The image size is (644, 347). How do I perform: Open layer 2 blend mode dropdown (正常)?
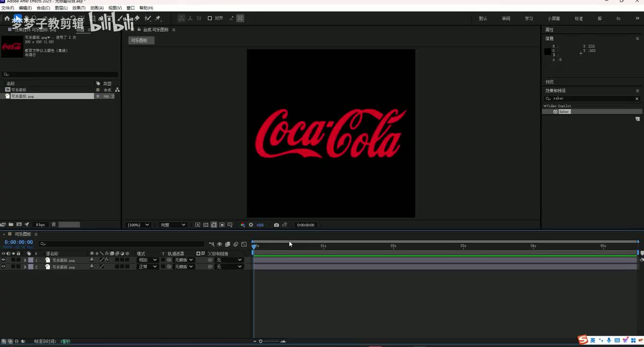(x=147, y=267)
